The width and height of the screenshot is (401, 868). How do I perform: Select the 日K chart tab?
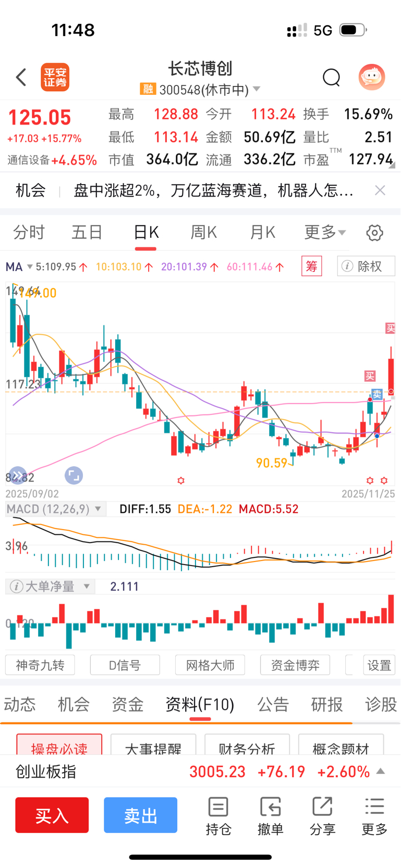146,232
